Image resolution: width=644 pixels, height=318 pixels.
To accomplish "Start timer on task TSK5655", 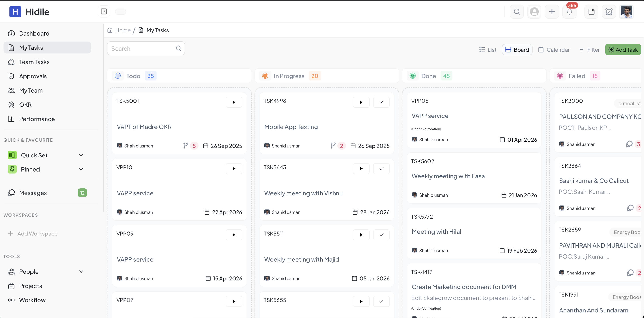I will pos(361,301).
